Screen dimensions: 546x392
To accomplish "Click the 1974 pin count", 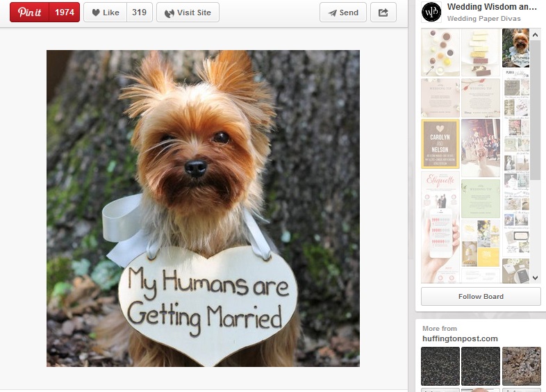I will click(65, 13).
